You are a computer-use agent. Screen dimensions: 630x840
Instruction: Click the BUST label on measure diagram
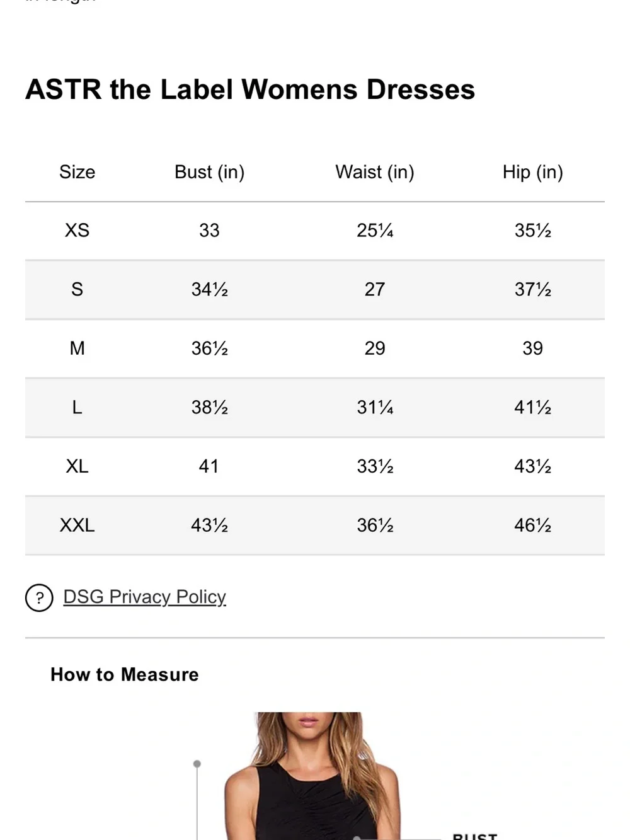(475, 836)
